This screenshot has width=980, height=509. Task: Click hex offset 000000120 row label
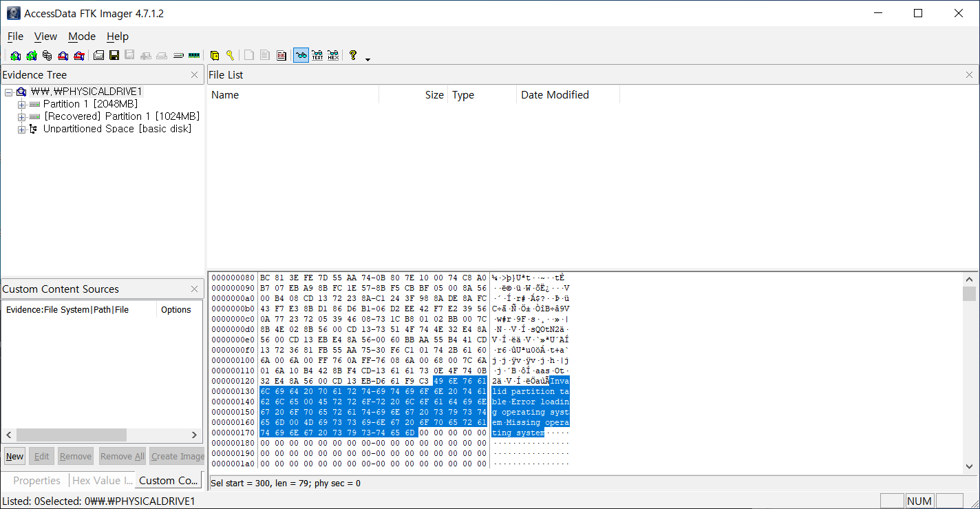[x=233, y=381]
